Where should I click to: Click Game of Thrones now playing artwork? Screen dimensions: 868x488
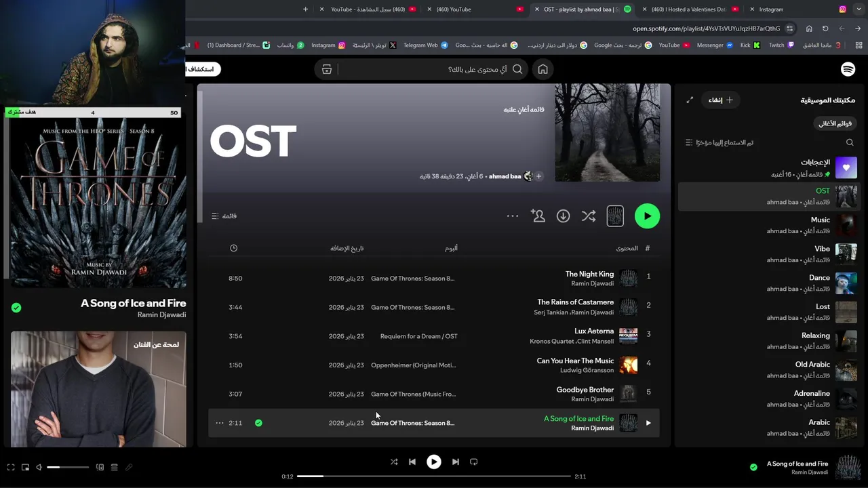point(98,203)
